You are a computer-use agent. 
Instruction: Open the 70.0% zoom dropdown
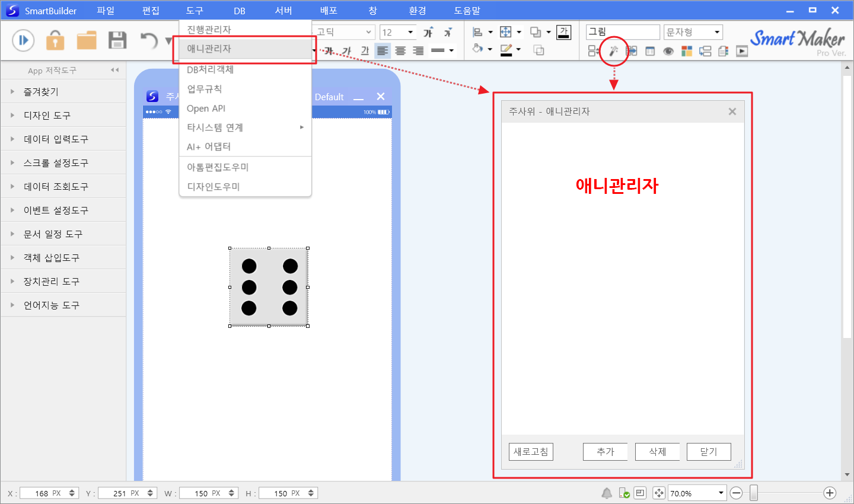pyautogui.click(x=721, y=493)
